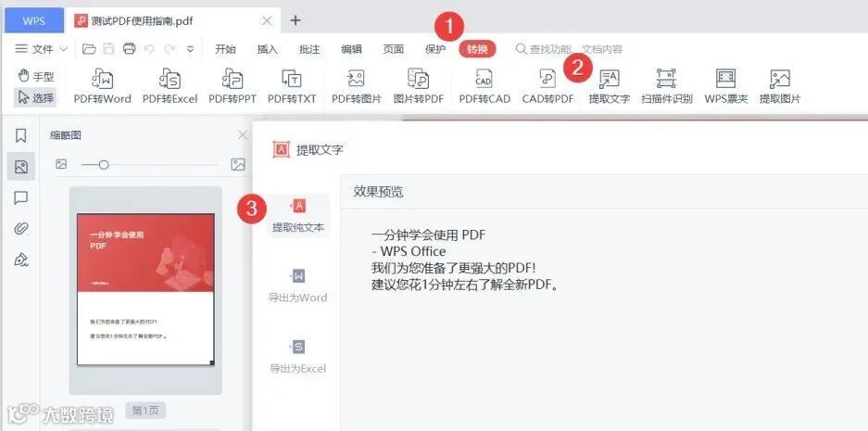Click the 缩略图 panel title

pyautogui.click(x=66, y=135)
